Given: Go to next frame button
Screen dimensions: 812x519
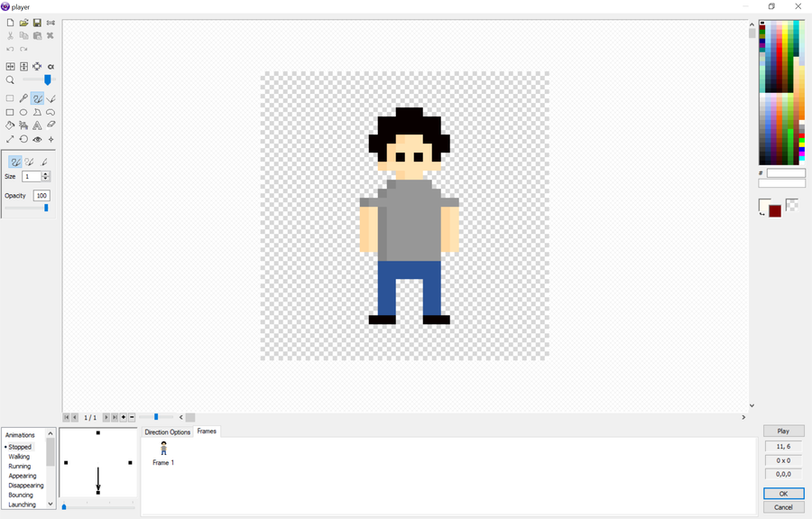Looking at the screenshot, I should coord(106,418).
